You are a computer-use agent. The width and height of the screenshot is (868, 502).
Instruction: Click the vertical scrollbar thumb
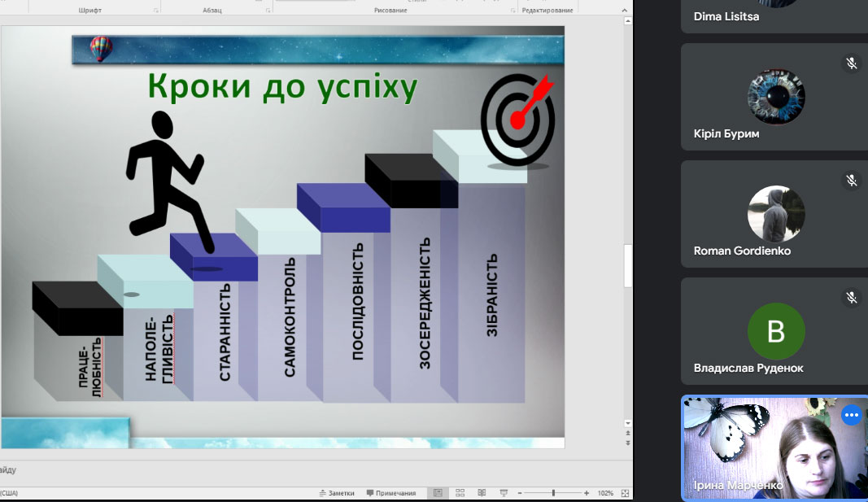[628, 266]
